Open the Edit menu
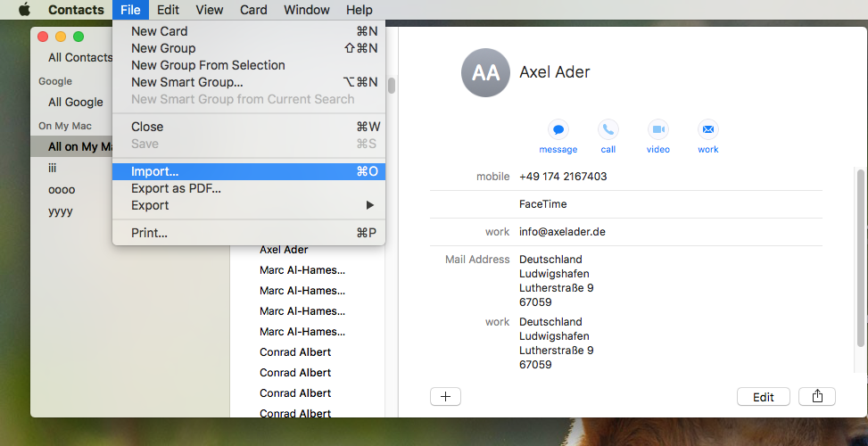The height and width of the screenshot is (446, 868). [x=168, y=10]
